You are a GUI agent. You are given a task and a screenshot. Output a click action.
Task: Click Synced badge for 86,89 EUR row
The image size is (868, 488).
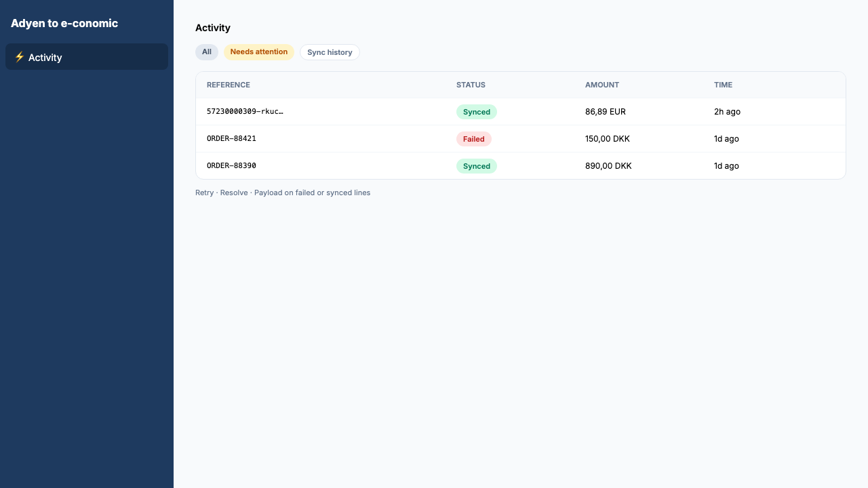point(477,112)
